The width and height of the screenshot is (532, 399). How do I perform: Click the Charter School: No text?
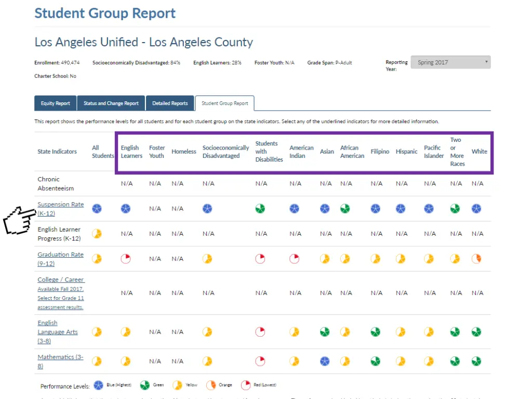point(55,76)
